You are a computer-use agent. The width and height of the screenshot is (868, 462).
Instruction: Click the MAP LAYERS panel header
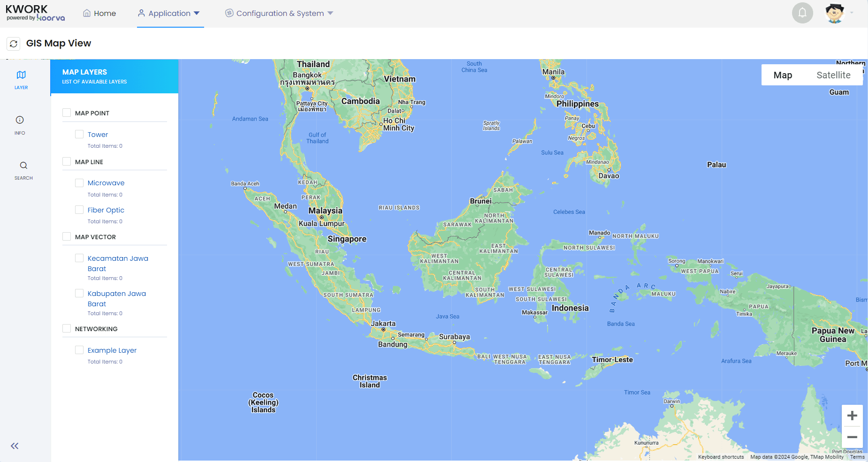114,76
